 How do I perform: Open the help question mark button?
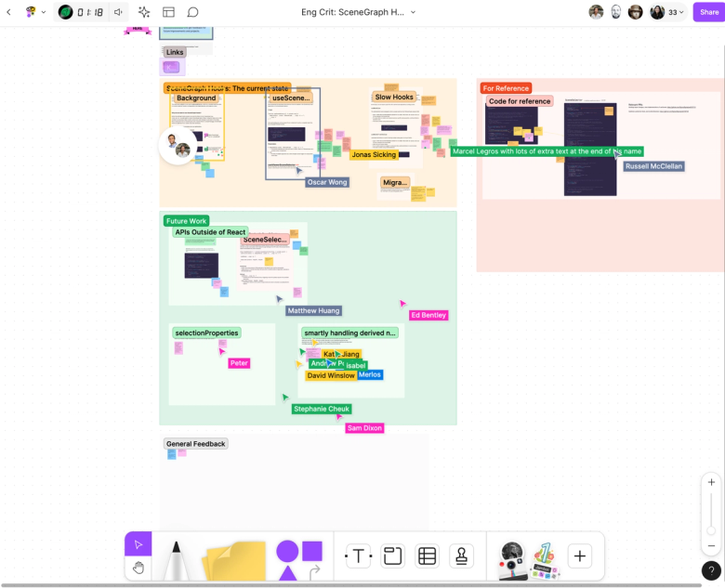coord(711,570)
